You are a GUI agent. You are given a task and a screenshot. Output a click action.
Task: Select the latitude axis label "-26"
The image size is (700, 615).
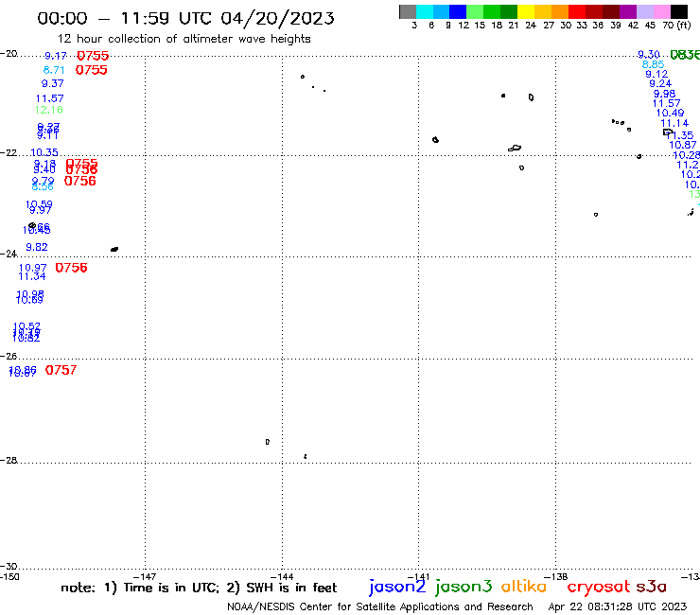9,357
